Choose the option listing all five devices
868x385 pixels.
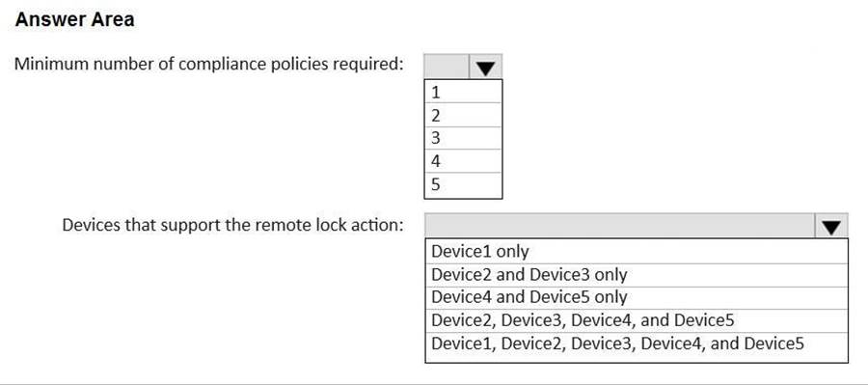(637, 344)
